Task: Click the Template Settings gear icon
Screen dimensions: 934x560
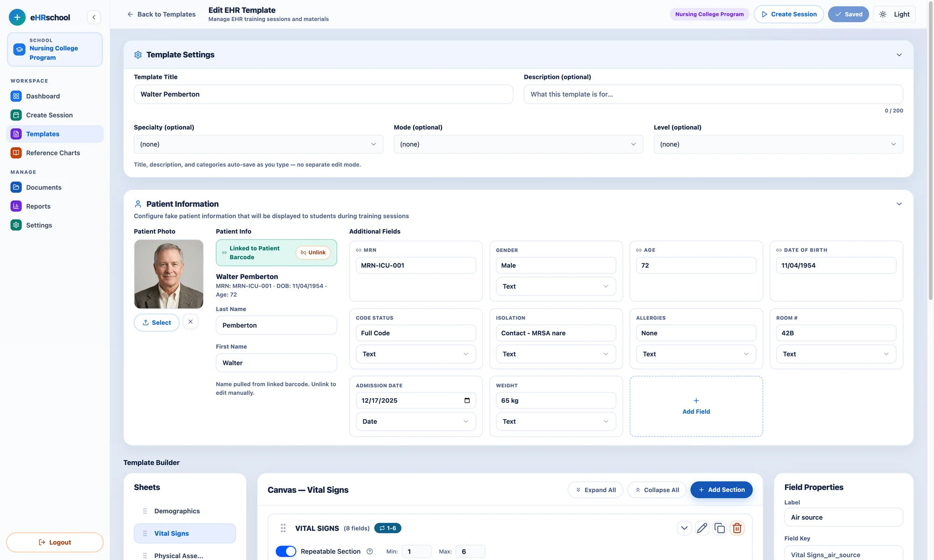Action: coord(138,55)
